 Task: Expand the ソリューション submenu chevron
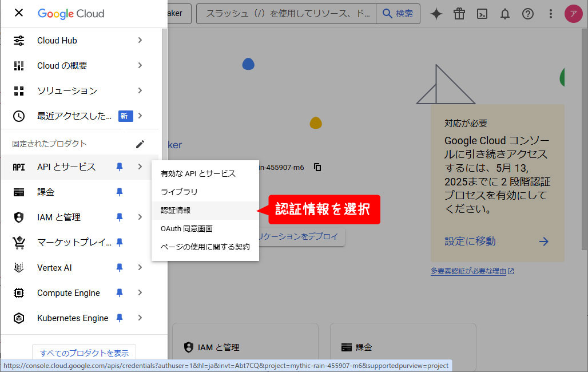pos(140,90)
